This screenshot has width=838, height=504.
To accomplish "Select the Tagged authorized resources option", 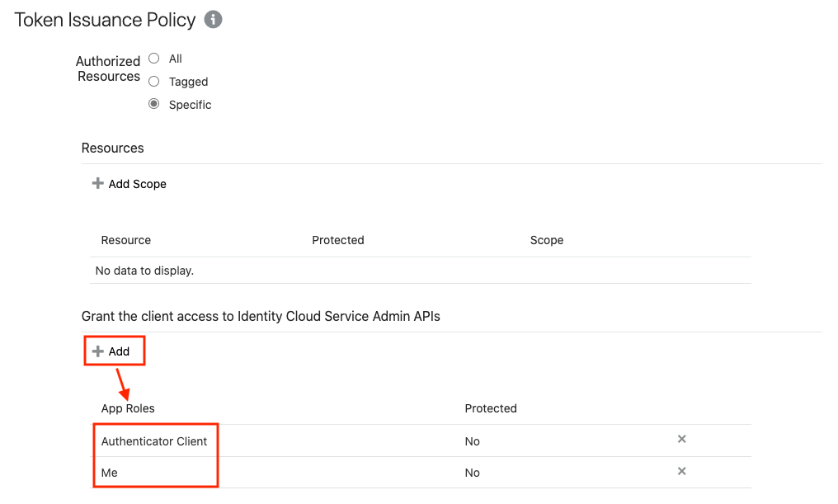I will (154, 81).
